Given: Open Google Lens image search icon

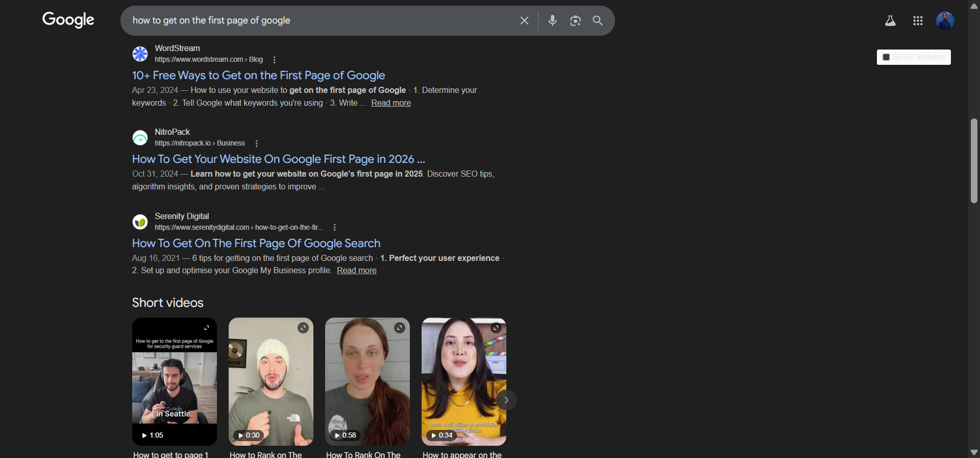Looking at the screenshot, I should 575,20.
